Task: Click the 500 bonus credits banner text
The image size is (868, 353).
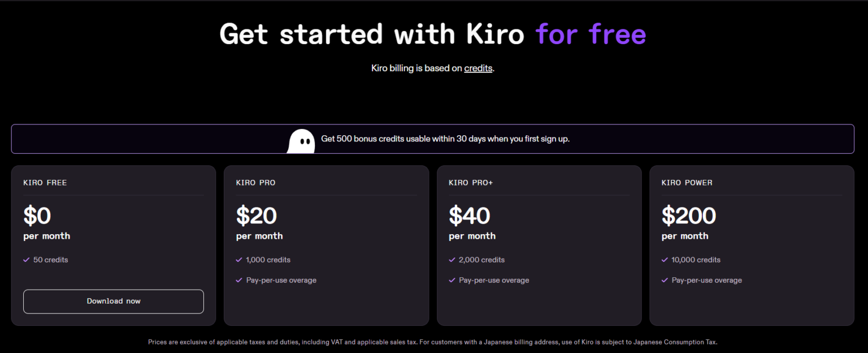Action: (x=445, y=139)
